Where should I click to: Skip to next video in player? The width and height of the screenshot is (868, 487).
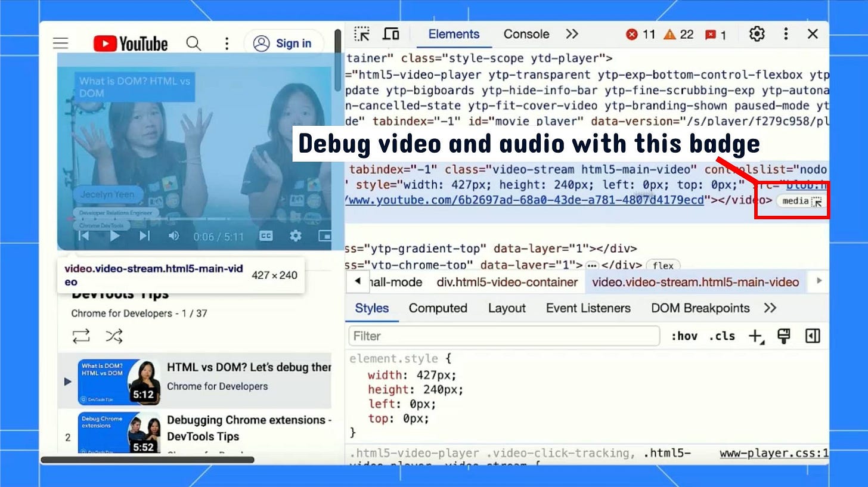pos(144,236)
